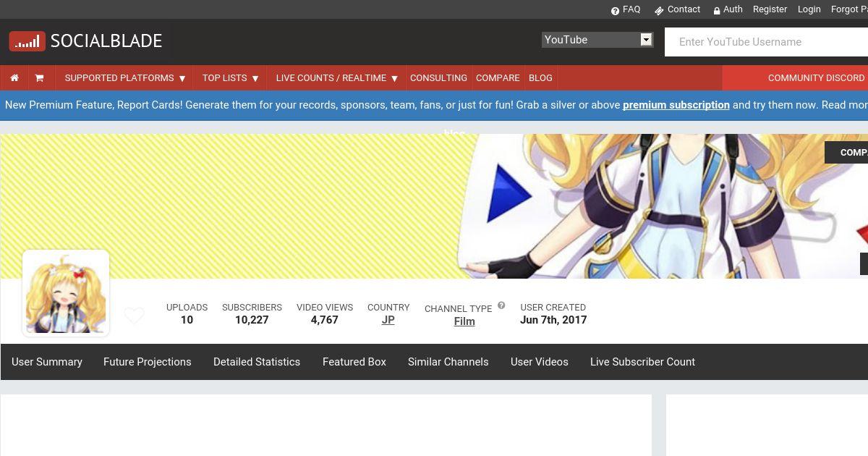The image size is (868, 456).
Task: Click the FAQ question mark icon
Action: pyautogui.click(x=616, y=11)
